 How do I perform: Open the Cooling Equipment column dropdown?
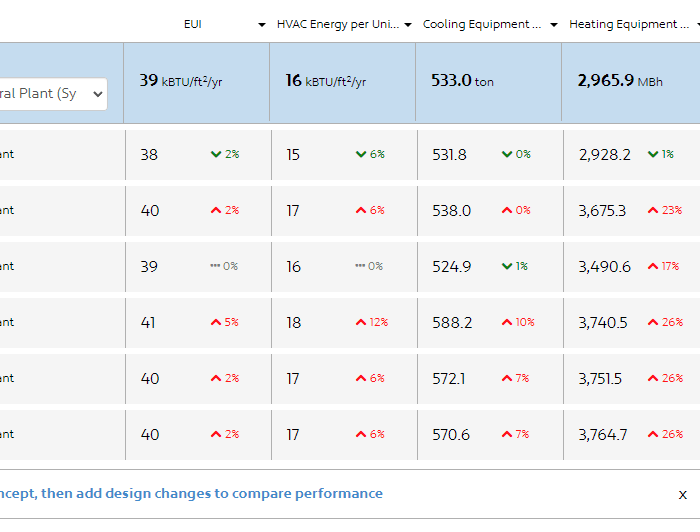coord(554,25)
